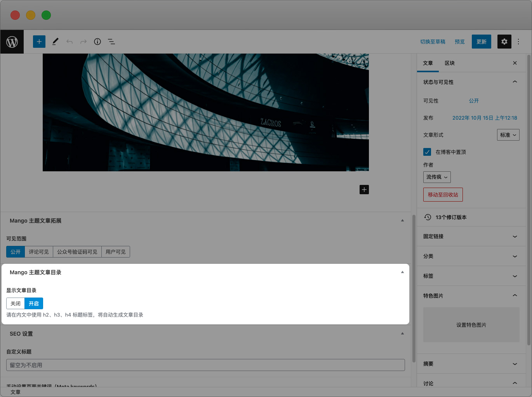Toggle the settings gear sidebar

(x=504, y=42)
